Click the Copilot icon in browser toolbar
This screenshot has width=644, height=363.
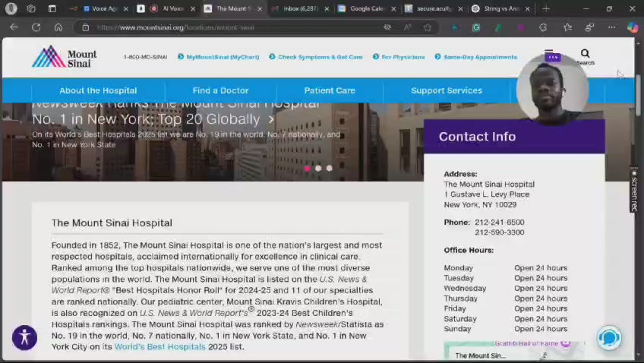pos(632,27)
